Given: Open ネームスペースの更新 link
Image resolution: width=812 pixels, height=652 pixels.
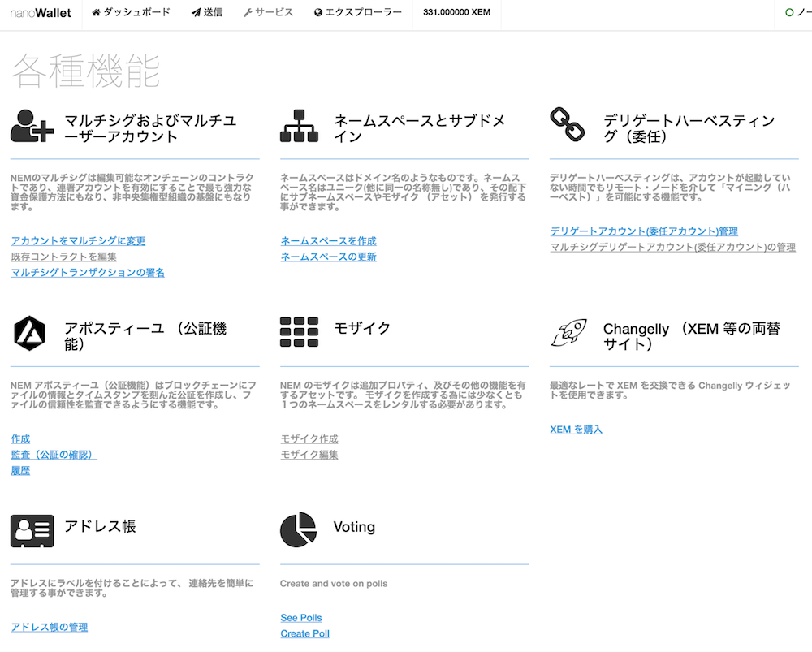Looking at the screenshot, I should coord(328,257).
